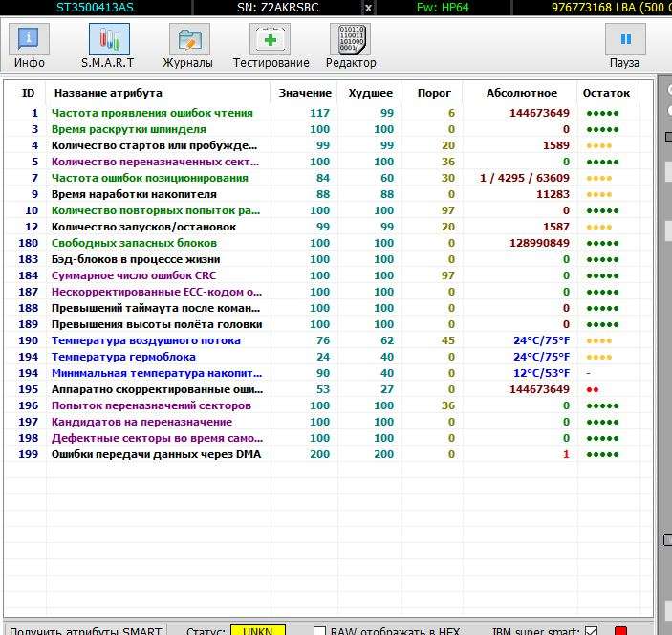Click absolute value 12°C/53°F
Viewport: 672px width, 635px height.
pyautogui.click(x=542, y=374)
